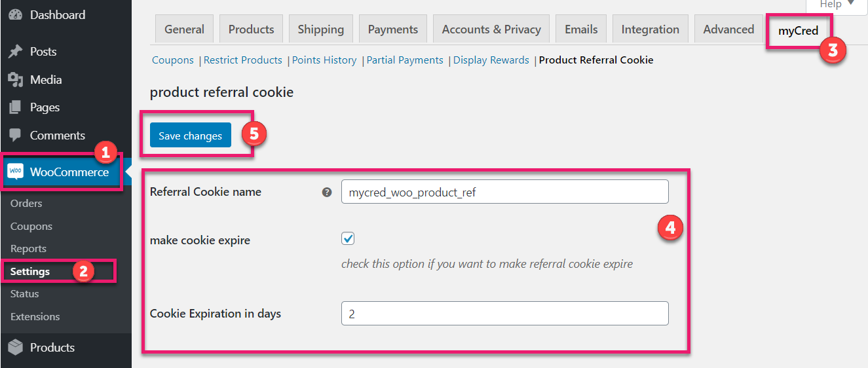Switch to the myCred tab
This screenshot has height=368, width=868.
click(x=798, y=30)
